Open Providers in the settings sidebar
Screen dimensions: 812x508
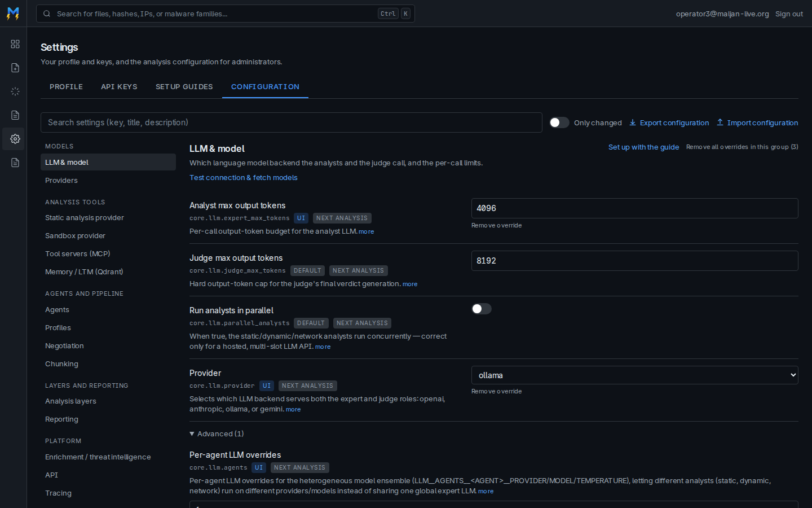point(108,181)
